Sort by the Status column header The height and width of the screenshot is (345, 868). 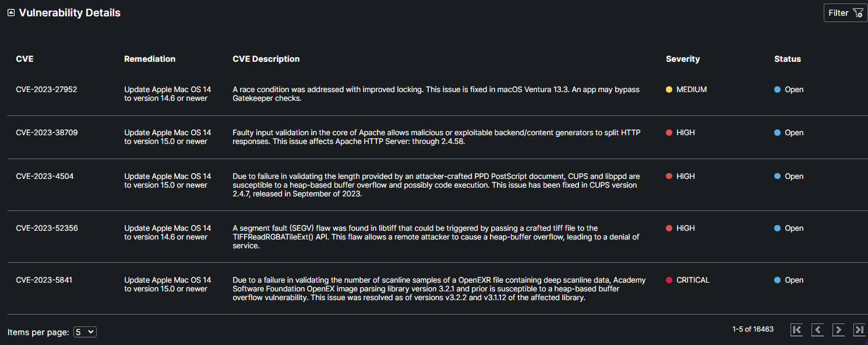[788, 59]
